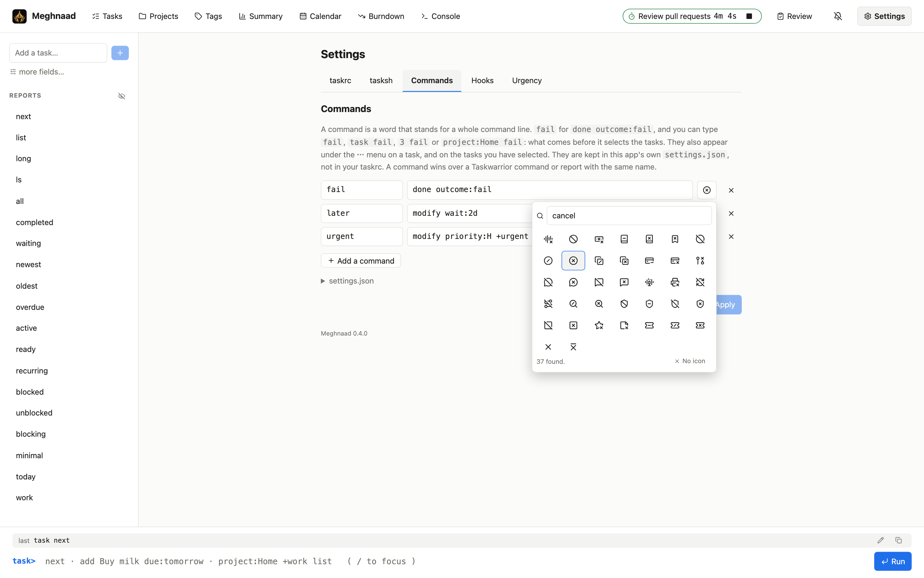924x578 pixels.
Task: Open the Calendar view
Action: 320,16
